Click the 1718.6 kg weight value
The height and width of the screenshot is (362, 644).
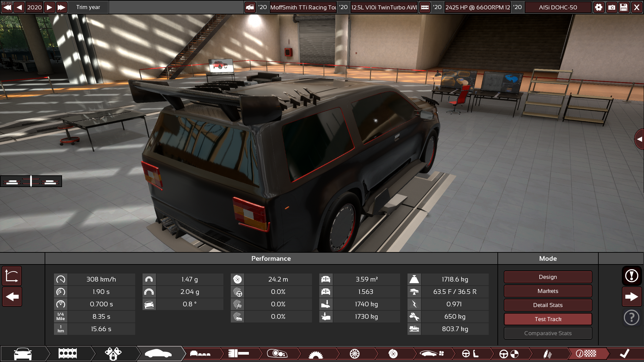click(x=455, y=279)
